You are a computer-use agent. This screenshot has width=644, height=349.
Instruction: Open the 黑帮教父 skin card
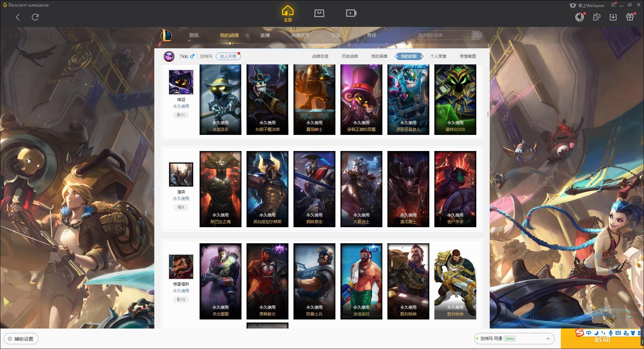tap(267, 281)
